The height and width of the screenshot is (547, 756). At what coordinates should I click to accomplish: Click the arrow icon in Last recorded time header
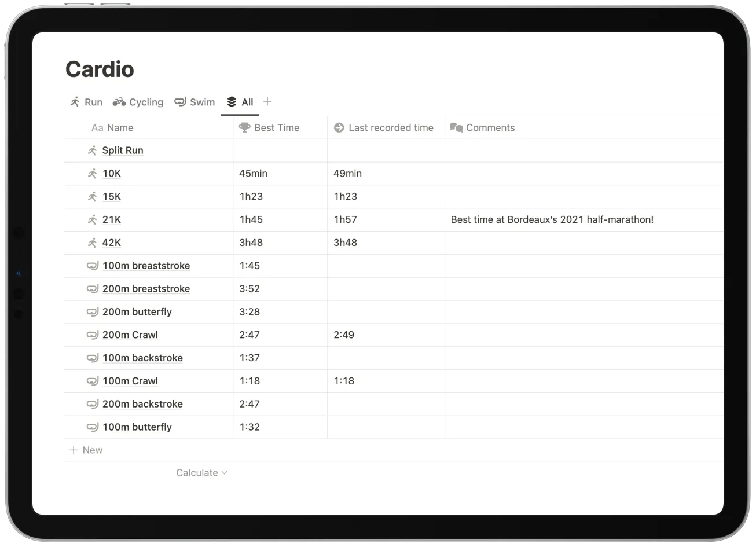pyautogui.click(x=339, y=127)
